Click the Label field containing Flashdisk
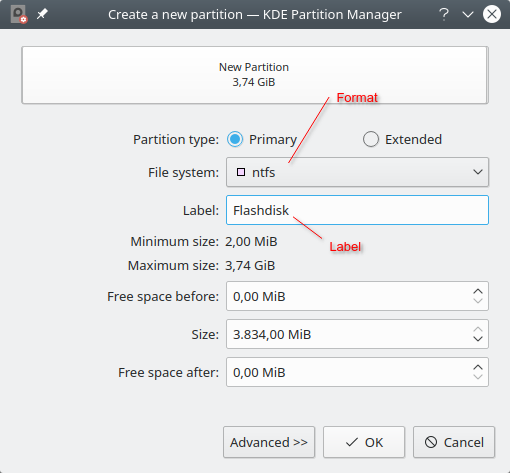 pos(357,210)
